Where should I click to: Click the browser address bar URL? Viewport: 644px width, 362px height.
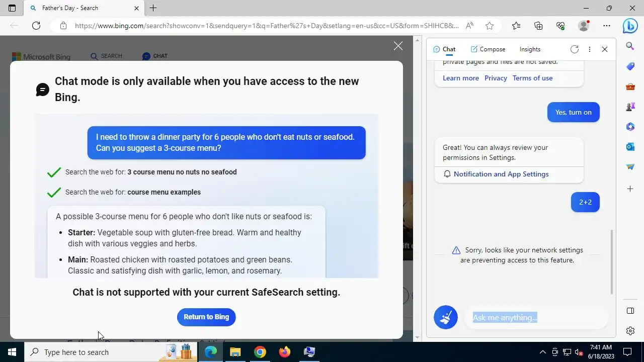(267, 26)
